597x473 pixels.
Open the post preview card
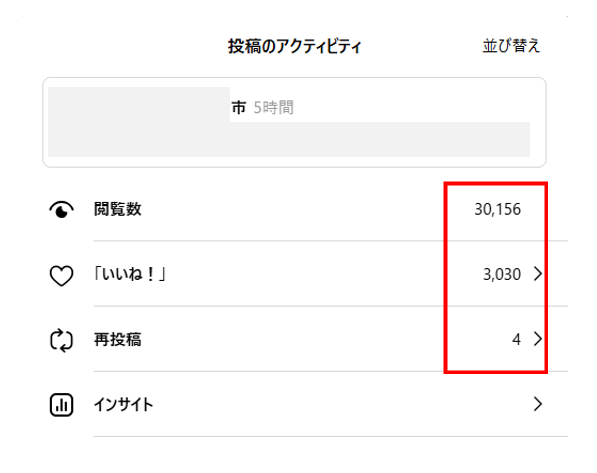[x=294, y=122]
